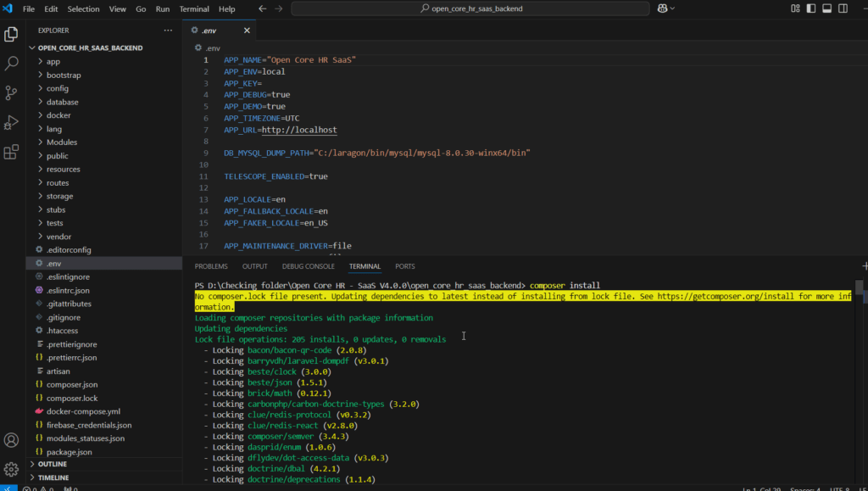Viewport: 868px width, 491px height.
Task: Open the Selection menu
Action: pyautogui.click(x=84, y=8)
